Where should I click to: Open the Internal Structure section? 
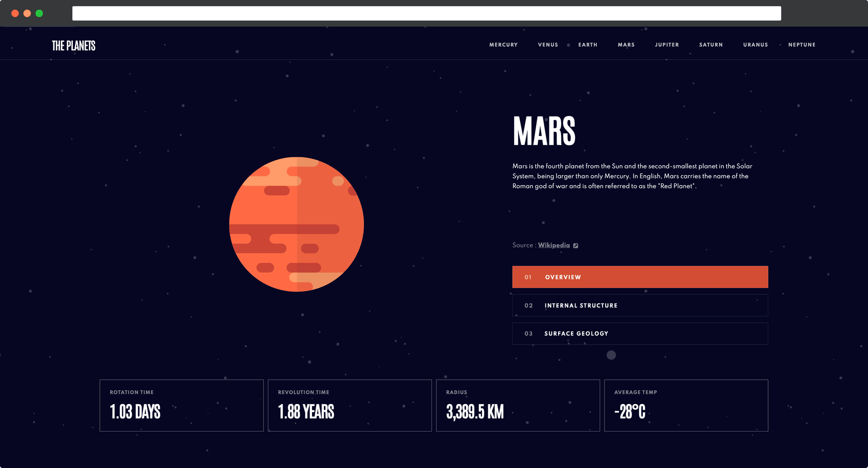(640, 305)
